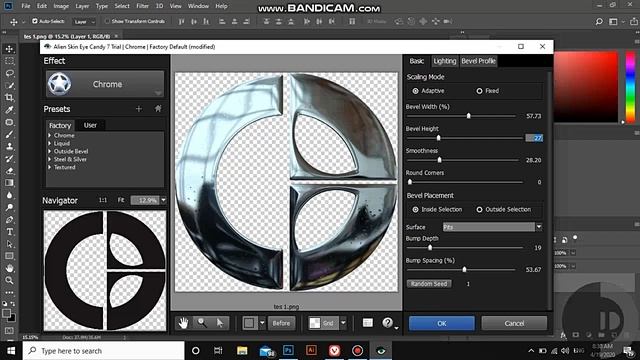Toggle Show Transform Controls checkbox
The width and height of the screenshot is (640, 360).
click(x=107, y=21)
